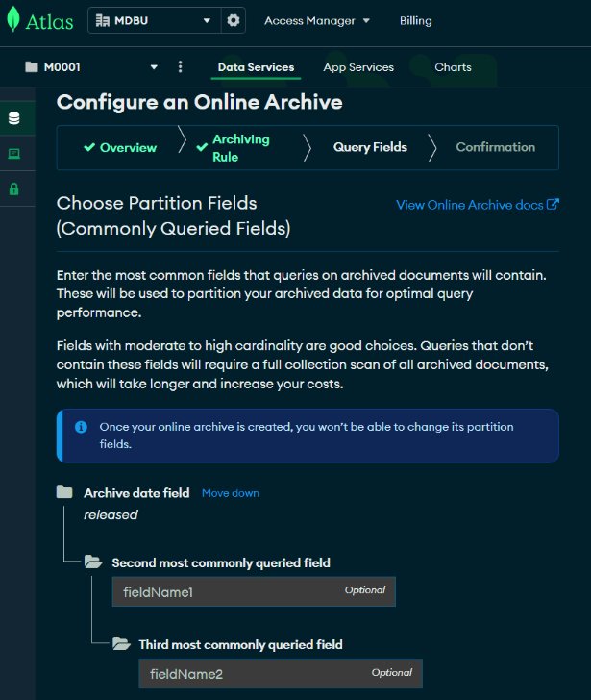591x700 pixels.
Task: Click the Atlas leaf logo
Action: [13, 19]
